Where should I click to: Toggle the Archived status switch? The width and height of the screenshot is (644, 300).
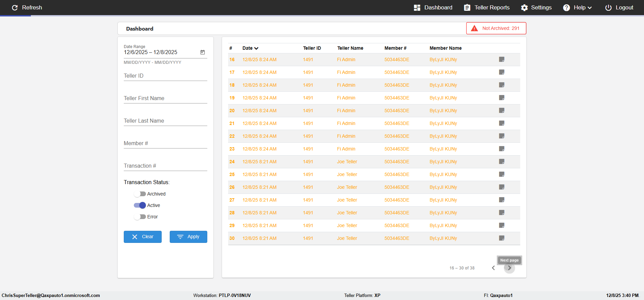tap(140, 194)
